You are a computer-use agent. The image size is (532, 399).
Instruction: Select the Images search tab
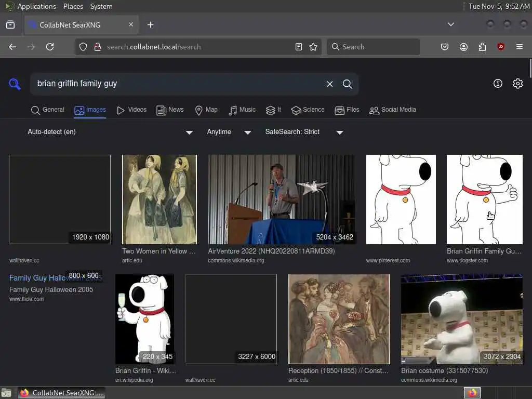point(90,110)
